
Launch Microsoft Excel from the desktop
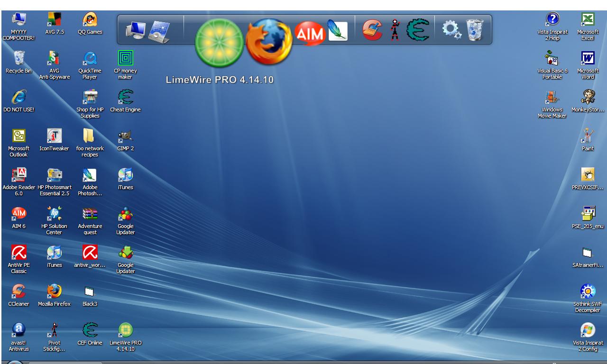588,27
